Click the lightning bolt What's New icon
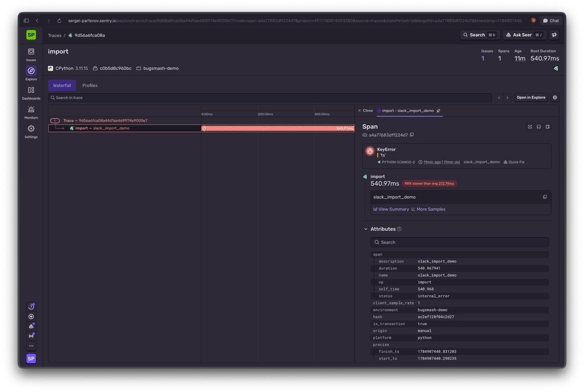The height and width of the screenshot is (392, 584). click(x=31, y=317)
